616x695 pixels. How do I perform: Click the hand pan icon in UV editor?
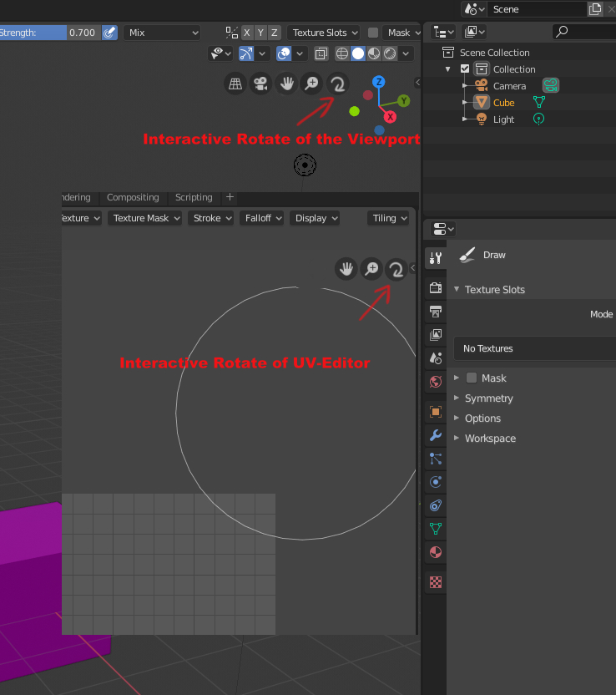(x=346, y=269)
